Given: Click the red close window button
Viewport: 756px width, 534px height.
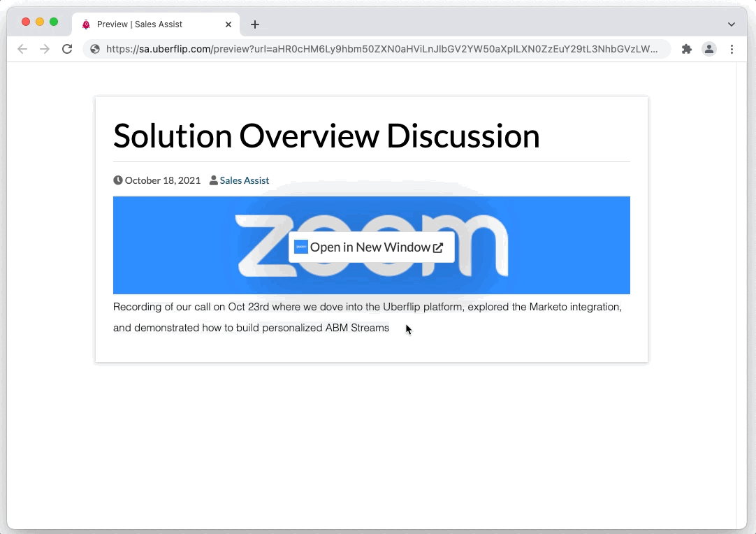Looking at the screenshot, I should (26, 22).
